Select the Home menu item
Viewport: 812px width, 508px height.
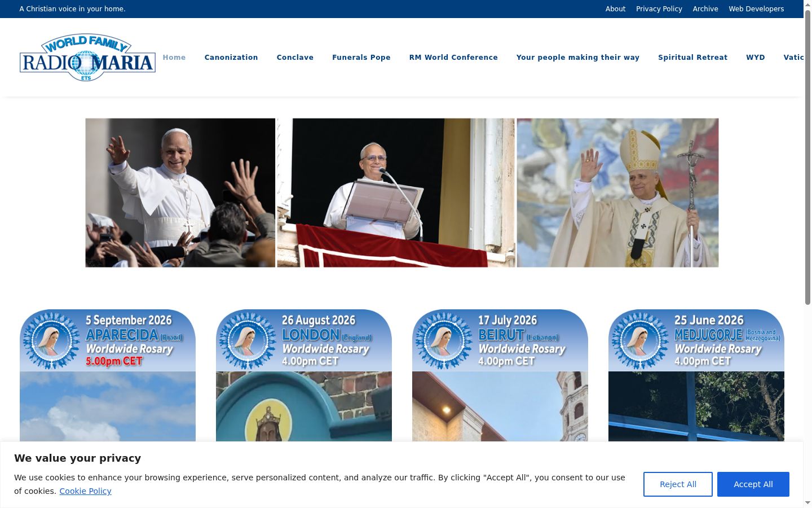(174, 58)
